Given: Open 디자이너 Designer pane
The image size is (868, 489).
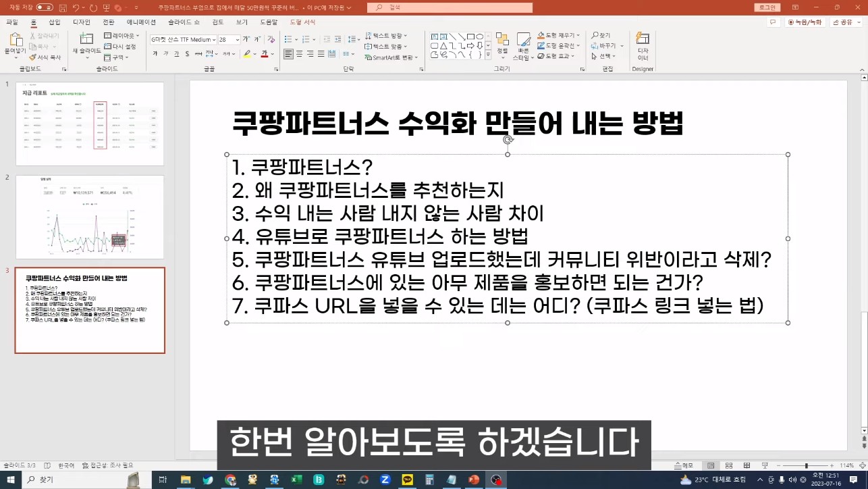Looking at the screenshot, I should click(643, 45).
